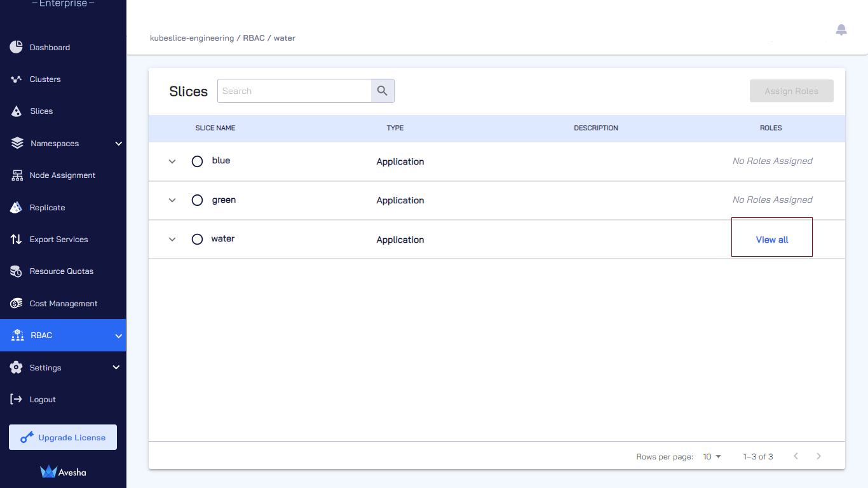Viewport: 868px width, 488px height.
Task: Click the notification bell icon
Action: point(841,29)
